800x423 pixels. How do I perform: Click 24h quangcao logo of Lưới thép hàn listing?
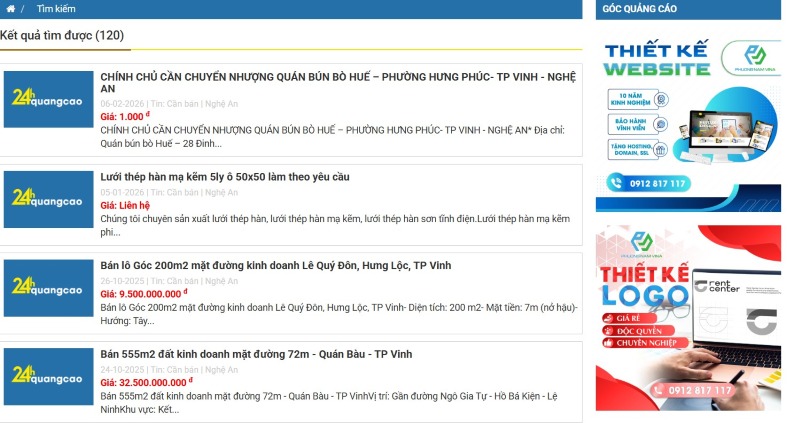click(48, 198)
